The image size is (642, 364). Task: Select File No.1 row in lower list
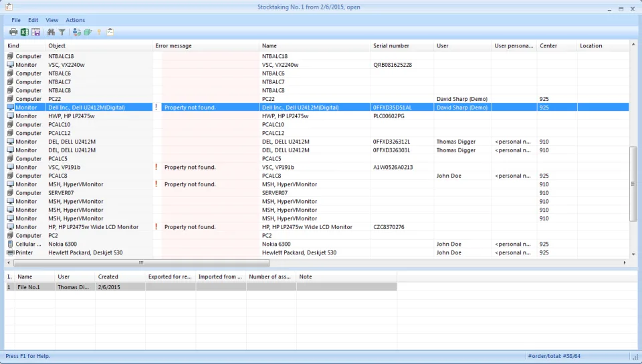(201, 287)
